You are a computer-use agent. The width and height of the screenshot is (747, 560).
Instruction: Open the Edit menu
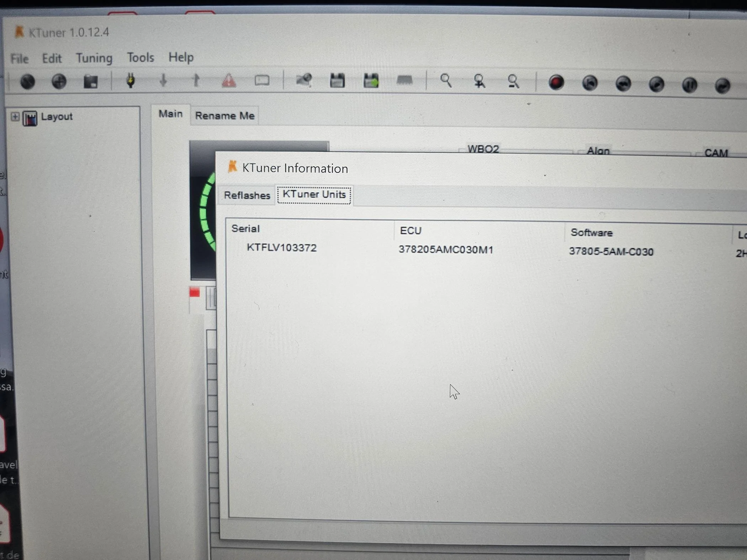click(x=52, y=58)
